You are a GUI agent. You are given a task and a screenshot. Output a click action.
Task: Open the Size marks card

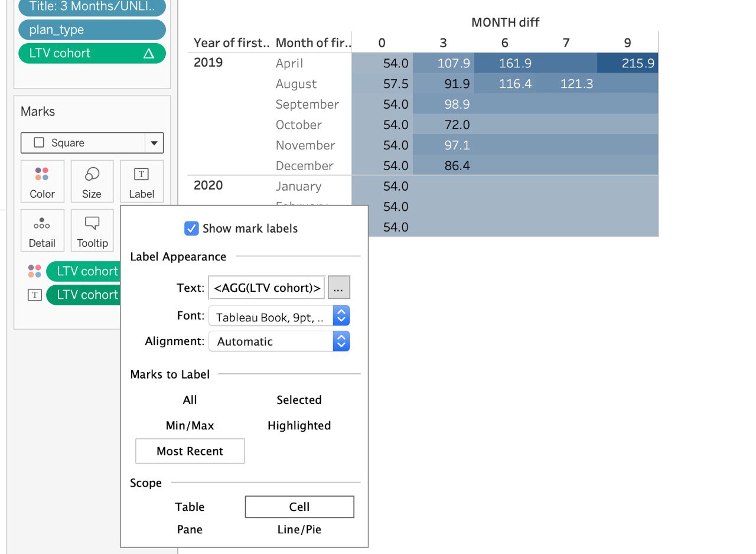pyautogui.click(x=92, y=181)
